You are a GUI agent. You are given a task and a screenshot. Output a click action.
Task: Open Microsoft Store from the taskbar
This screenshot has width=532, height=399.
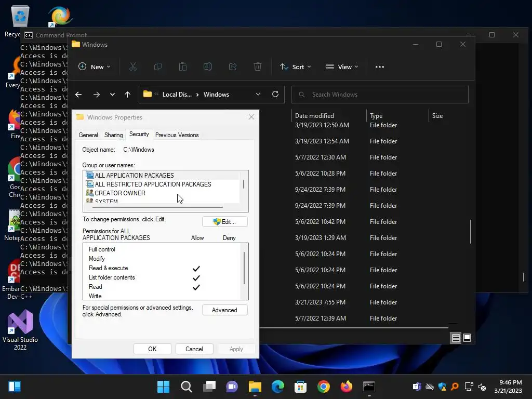(301, 387)
